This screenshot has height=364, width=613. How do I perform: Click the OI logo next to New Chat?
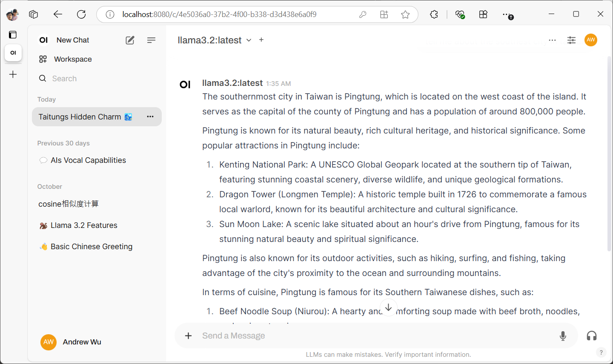point(43,40)
